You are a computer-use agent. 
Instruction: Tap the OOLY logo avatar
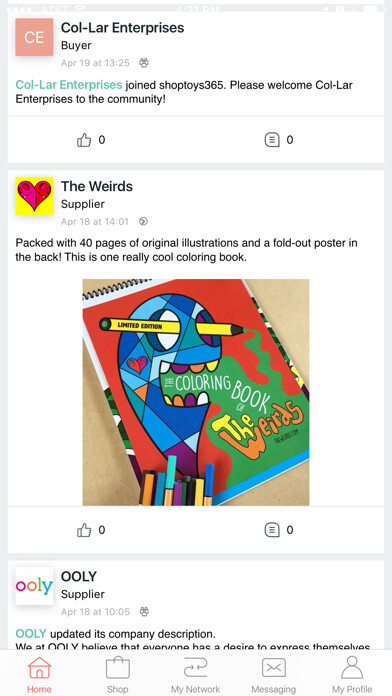coord(34,586)
